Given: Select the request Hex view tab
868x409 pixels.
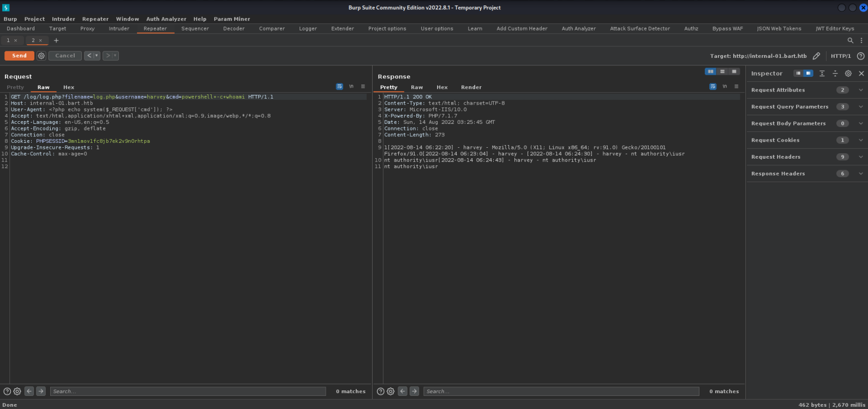Looking at the screenshot, I should point(69,87).
